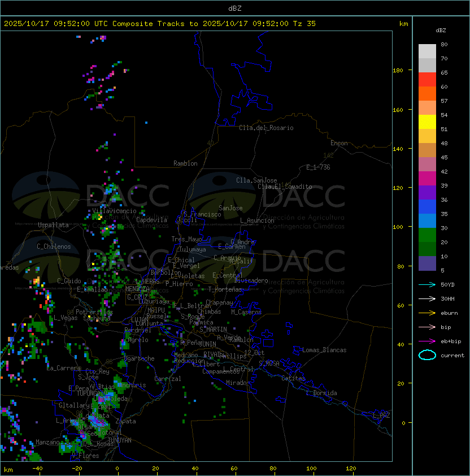Viewport: 470px width, 476px height.
Task: Click the 'Encon' map label
Action: [339, 143]
